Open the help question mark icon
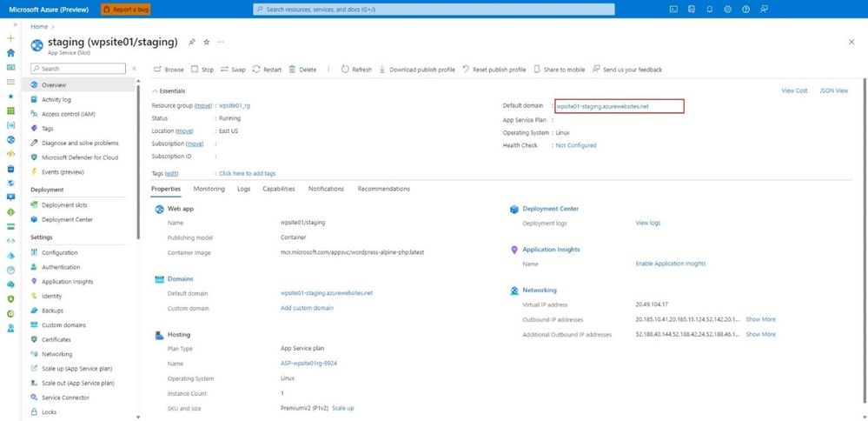This screenshot has height=421, width=868. coord(745,10)
